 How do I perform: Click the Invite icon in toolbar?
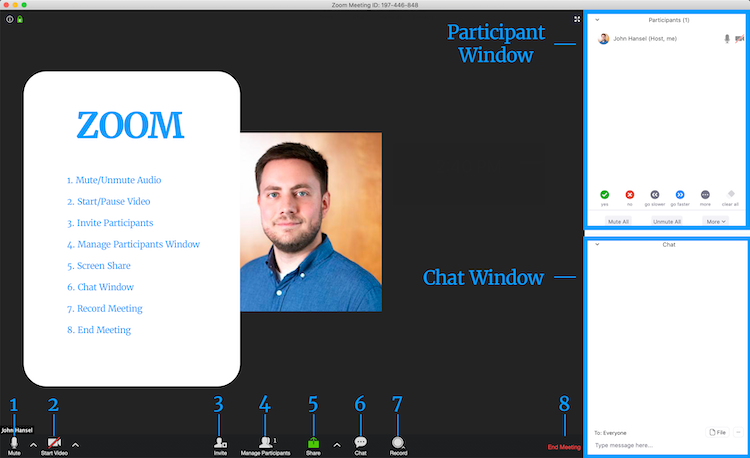click(220, 442)
